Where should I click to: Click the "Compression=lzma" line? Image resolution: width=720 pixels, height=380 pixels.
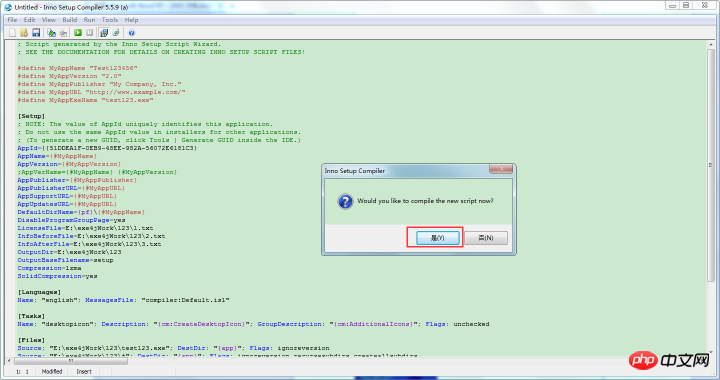pyautogui.click(x=49, y=268)
